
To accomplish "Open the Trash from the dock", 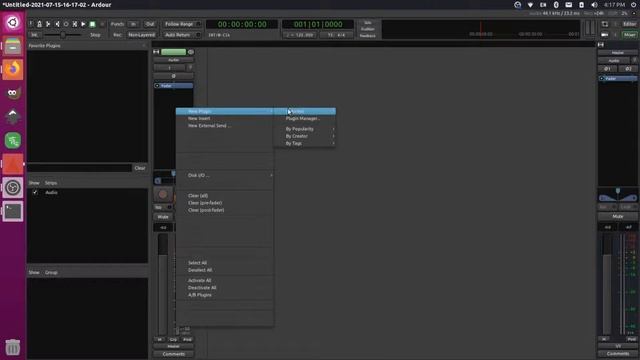I will 13,347.
